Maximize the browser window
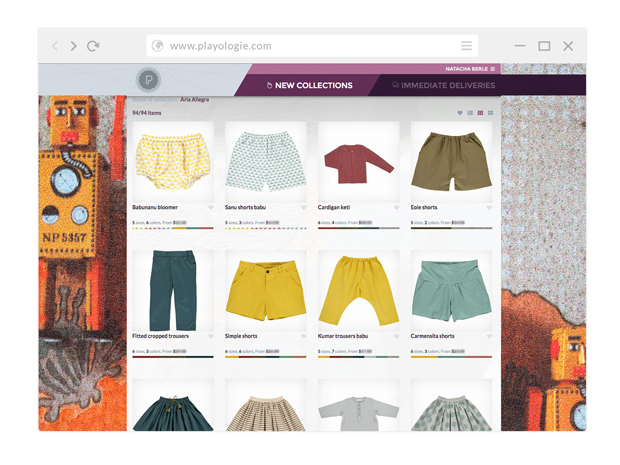The width and height of the screenshot is (620, 465). click(544, 46)
